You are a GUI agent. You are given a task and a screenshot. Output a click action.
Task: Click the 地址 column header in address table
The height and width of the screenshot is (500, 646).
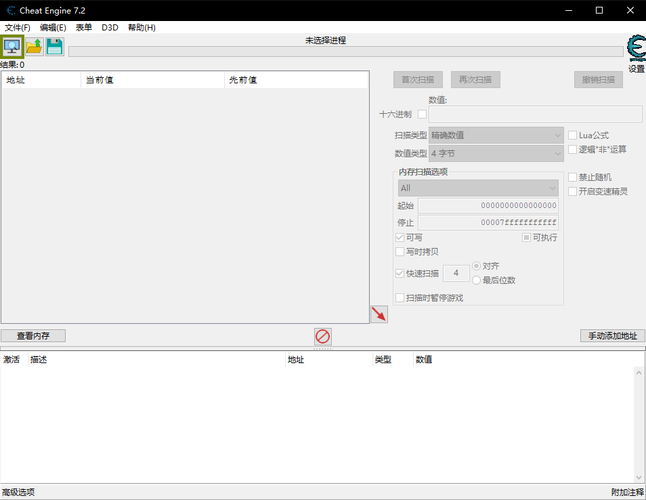[x=328, y=360]
